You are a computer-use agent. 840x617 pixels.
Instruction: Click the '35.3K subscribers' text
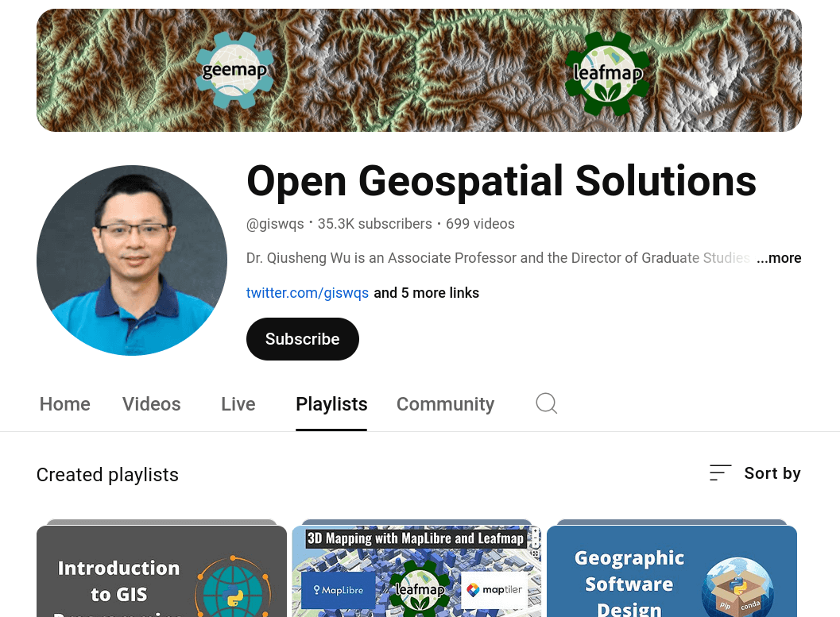tap(374, 224)
